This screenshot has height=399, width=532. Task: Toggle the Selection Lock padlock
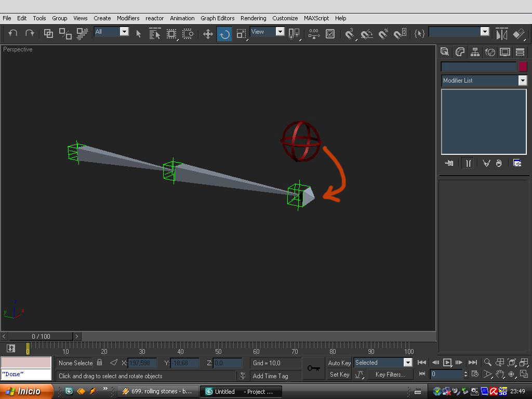pos(99,362)
